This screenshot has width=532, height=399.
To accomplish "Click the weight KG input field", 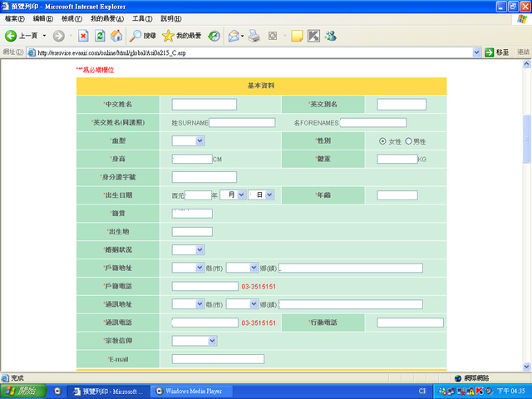I will (x=397, y=159).
